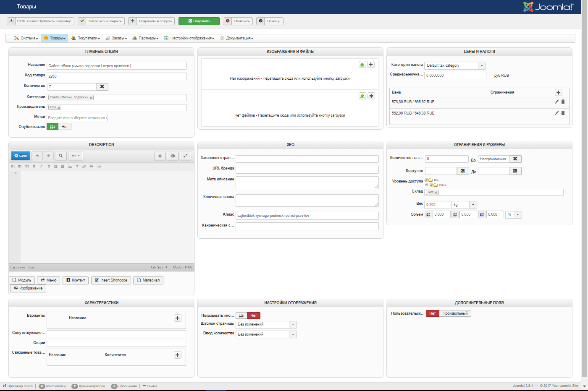Image resolution: width=588 pixels, height=391 pixels.
Task: Expand the Шаблон страницы dropdown
Action: pos(293,325)
